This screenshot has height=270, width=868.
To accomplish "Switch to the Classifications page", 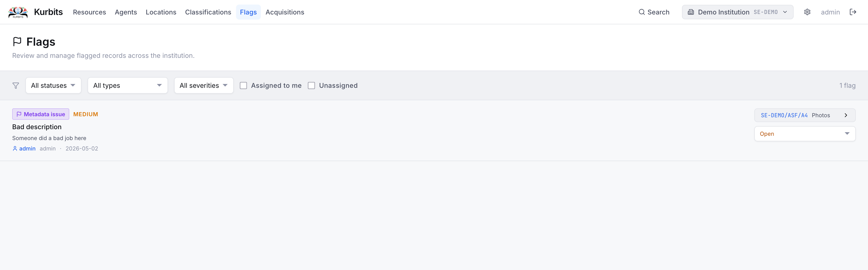I will tap(208, 12).
